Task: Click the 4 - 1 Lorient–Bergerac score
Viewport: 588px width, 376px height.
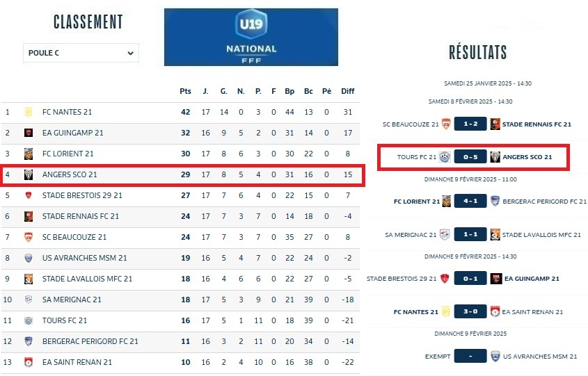Action: tap(470, 202)
